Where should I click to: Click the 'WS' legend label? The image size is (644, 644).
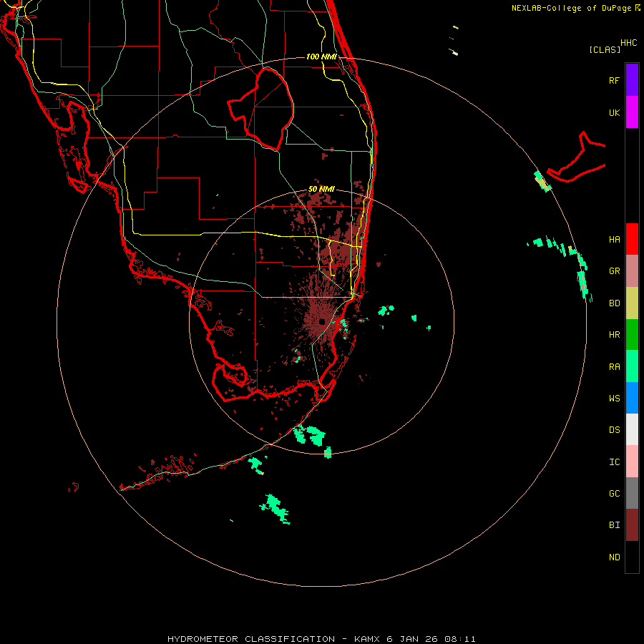point(614,399)
